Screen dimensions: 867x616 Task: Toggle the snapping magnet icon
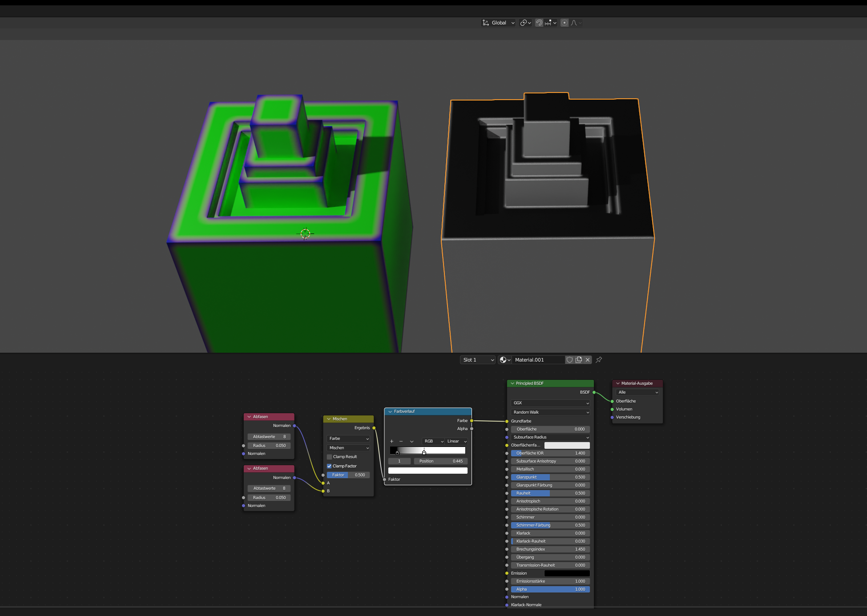(x=539, y=23)
